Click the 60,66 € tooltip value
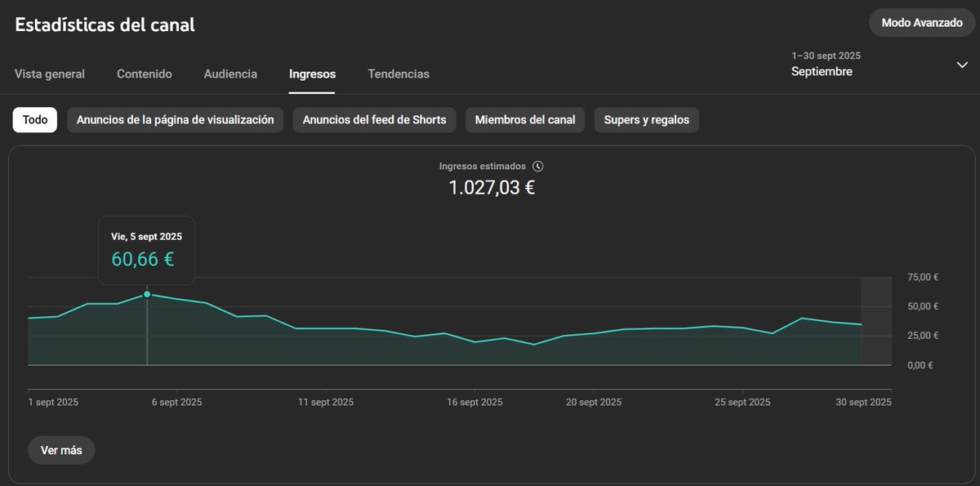The width and height of the screenshot is (980, 486). [142, 260]
